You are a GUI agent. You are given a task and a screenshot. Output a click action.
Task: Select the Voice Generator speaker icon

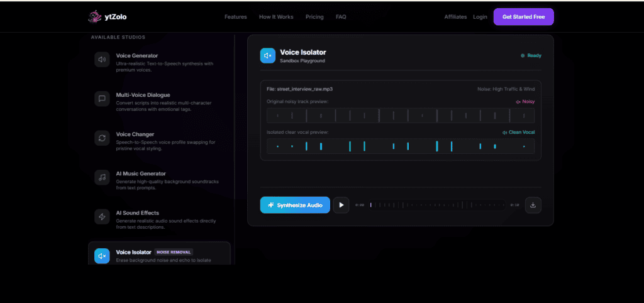pos(103,60)
